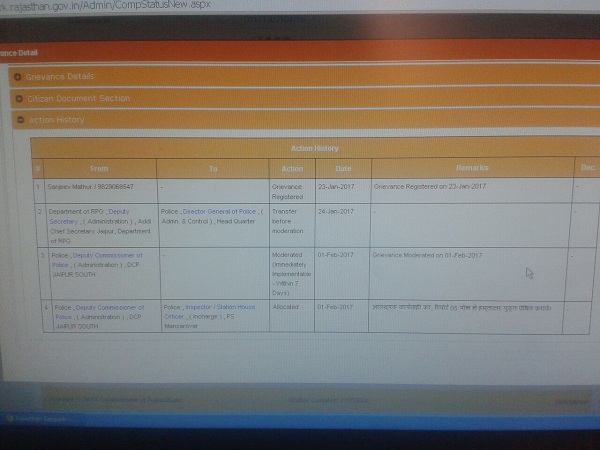Click the Action column header

pyautogui.click(x=292, y=169)
